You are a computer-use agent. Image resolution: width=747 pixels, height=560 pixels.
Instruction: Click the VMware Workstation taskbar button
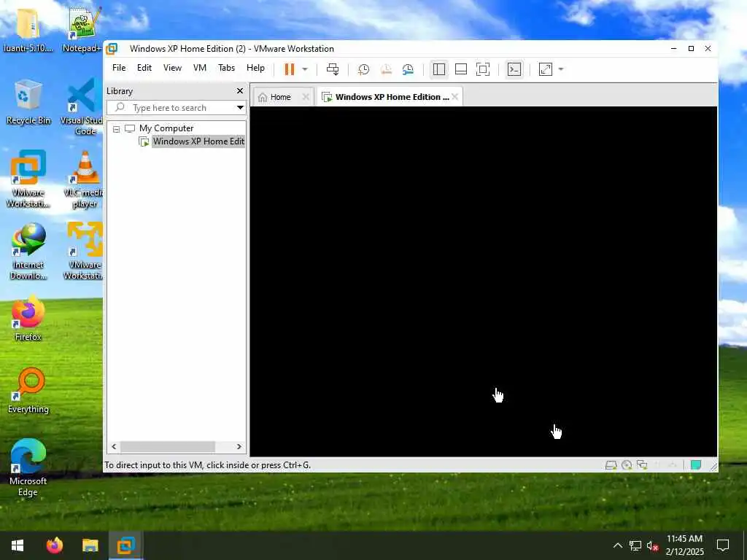click(125, 545)
